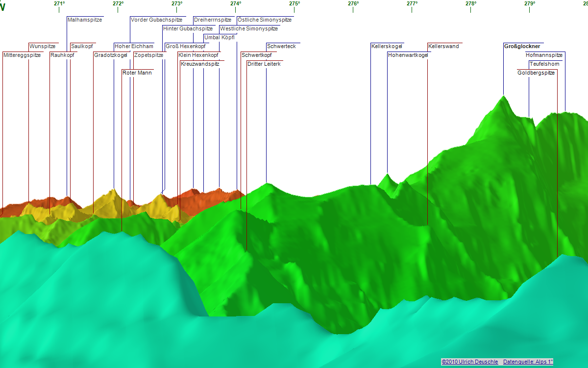
Task: Select the Teufelshorn label
Action: point(544,64)
